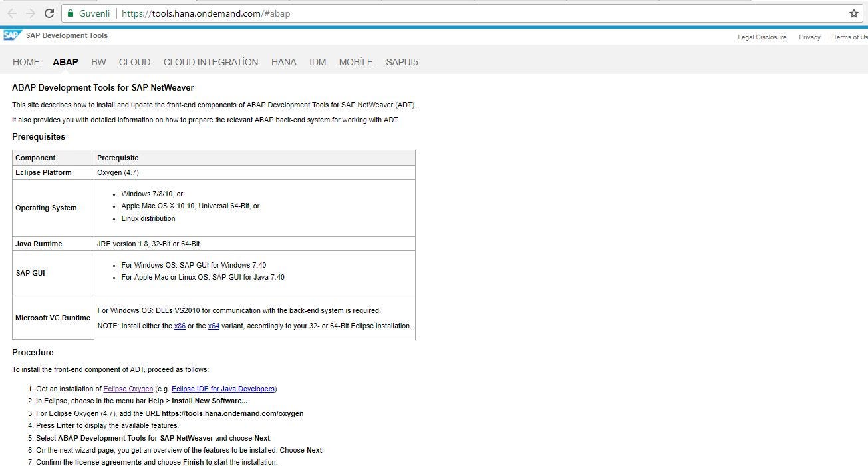The height and width of the screenshot is (466, 868).
Task: Open the Eclipse IDE for Java Developers link
Action: click(222, 389)
